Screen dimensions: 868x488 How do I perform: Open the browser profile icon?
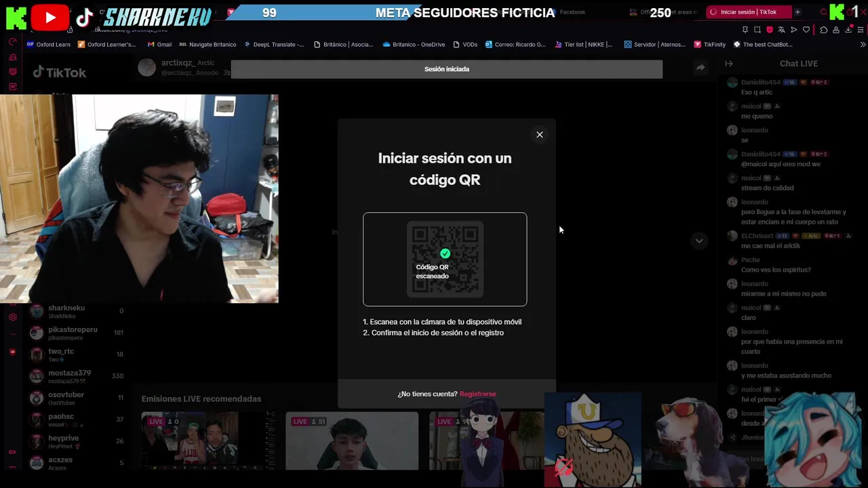point(836,30)
